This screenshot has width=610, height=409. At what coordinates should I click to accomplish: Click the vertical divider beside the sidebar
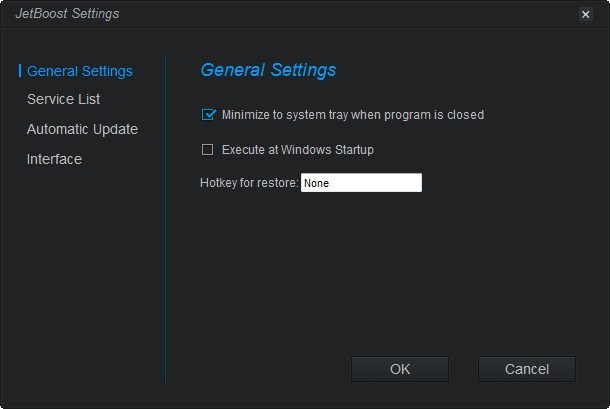(165, 220)
